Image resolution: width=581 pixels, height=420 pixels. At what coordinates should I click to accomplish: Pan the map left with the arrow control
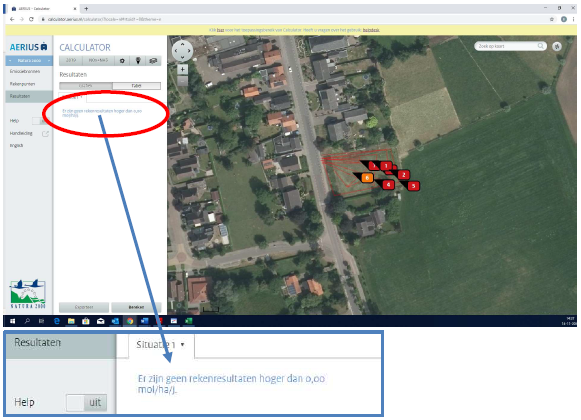click(x=176, y=51)
